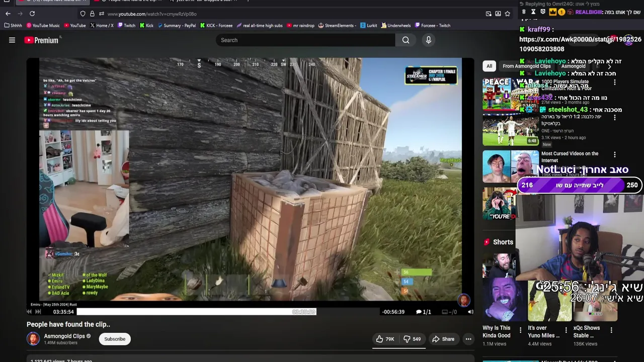
Task: Open the YouTube hamburger guide menu
Action: point(12,40)
